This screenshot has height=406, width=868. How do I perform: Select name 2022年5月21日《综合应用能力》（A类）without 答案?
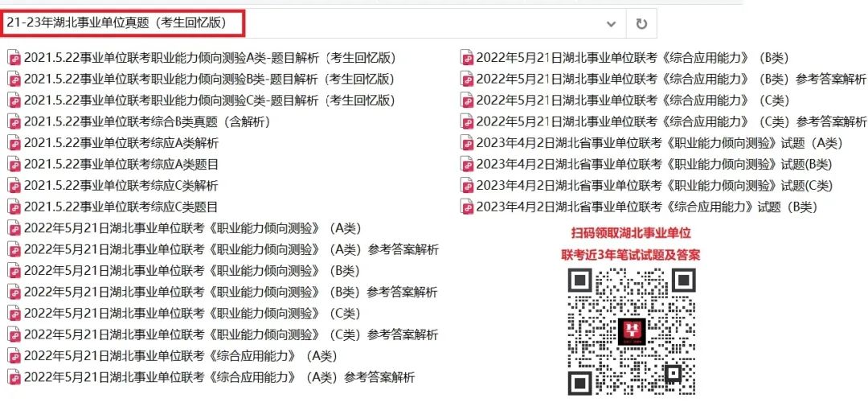tap(181, 356)
